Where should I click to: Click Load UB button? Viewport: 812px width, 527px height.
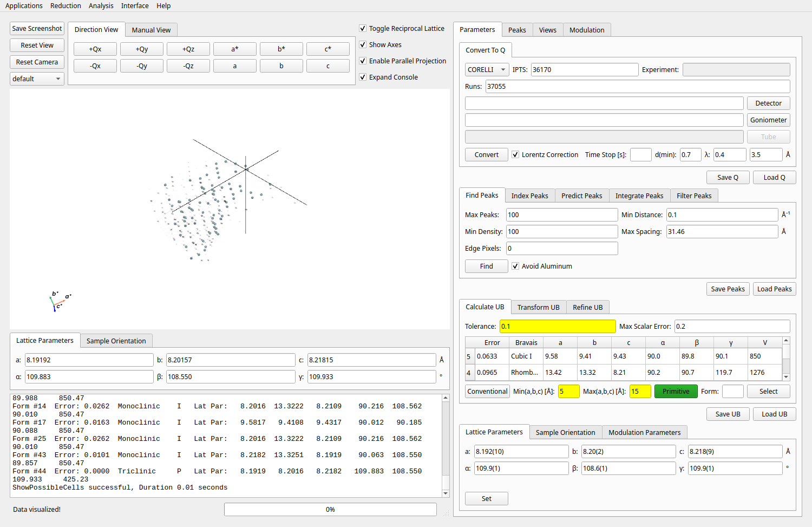(775, 414)
